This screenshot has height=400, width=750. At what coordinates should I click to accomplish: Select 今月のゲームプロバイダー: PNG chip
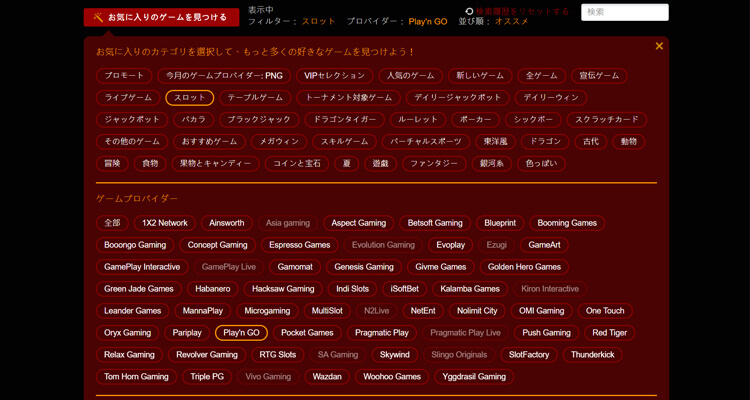pyautogui.click(x=224, y=76)
